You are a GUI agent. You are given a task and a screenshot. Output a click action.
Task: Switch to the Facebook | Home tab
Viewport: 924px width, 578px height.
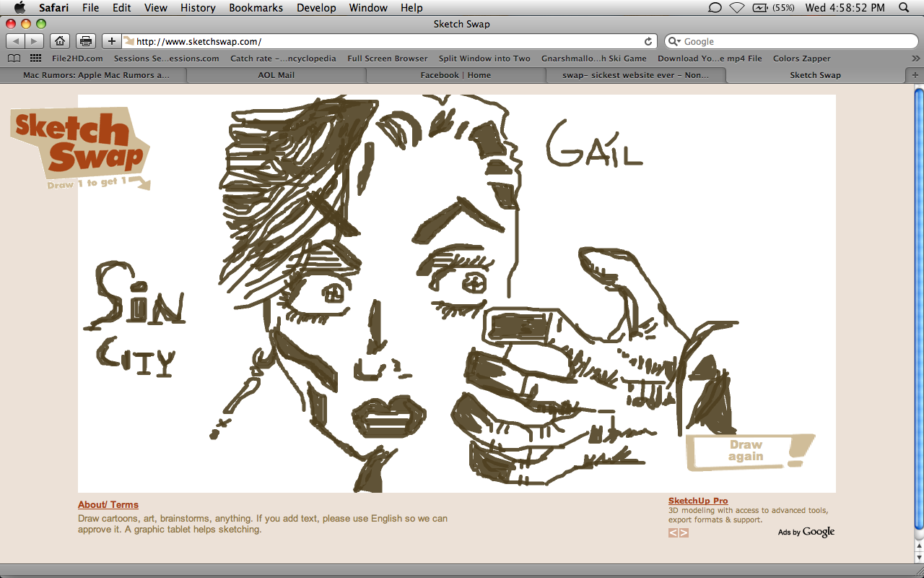456,75
